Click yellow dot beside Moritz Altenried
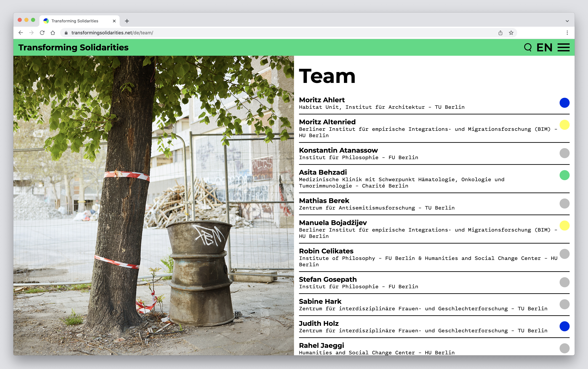 (564, 125)
